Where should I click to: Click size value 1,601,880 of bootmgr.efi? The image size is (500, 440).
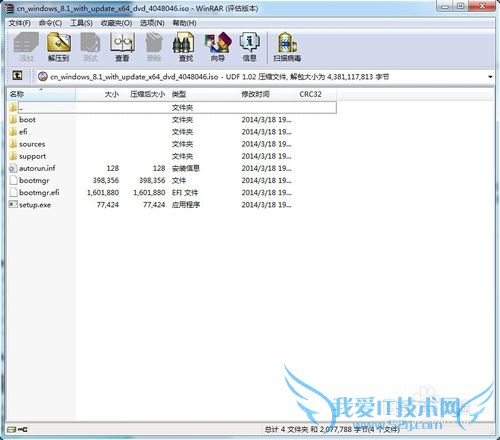point(103,192)
